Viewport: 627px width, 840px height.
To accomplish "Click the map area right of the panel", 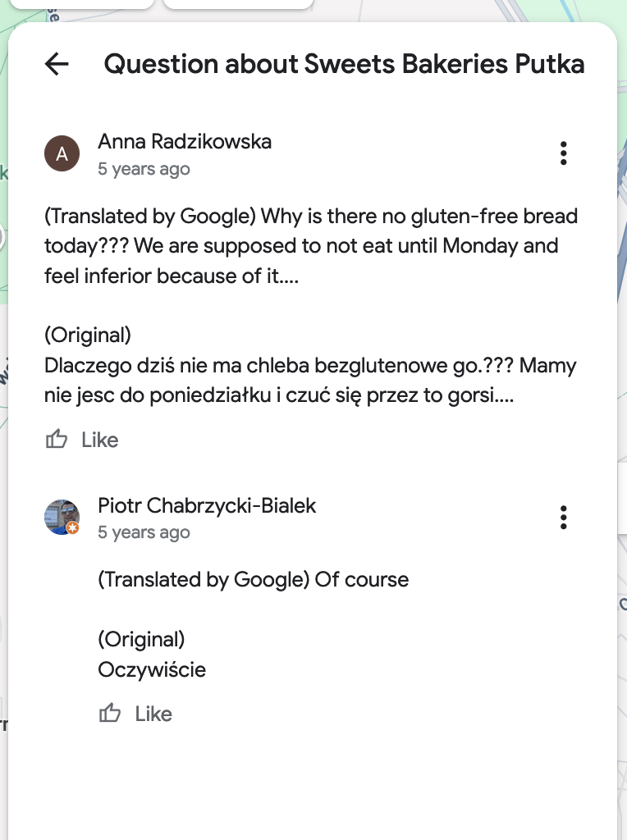I will click(622, 410).
